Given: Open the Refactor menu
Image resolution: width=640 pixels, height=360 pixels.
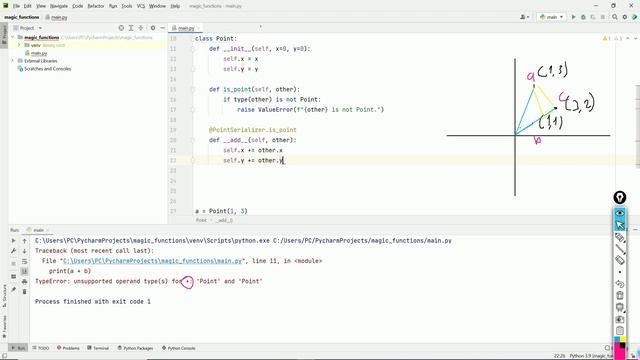Looking at the screenshot, I should click(x=96, y=6).
